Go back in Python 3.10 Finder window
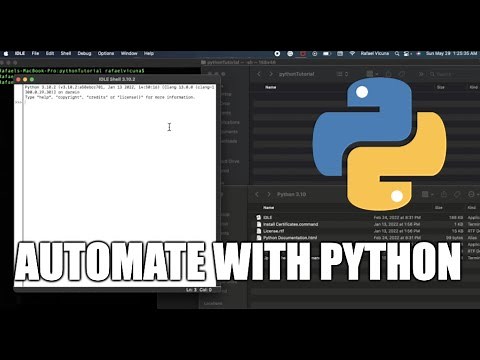The width and height of the screenshot is (480, 360). (x=257, y=194)
